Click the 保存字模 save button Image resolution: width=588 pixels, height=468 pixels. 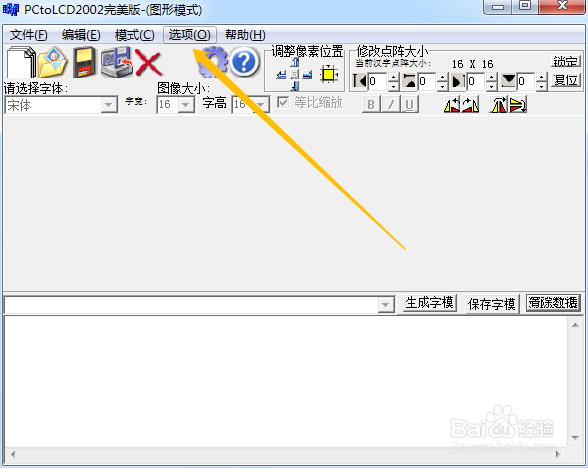(x=492, y=303)
